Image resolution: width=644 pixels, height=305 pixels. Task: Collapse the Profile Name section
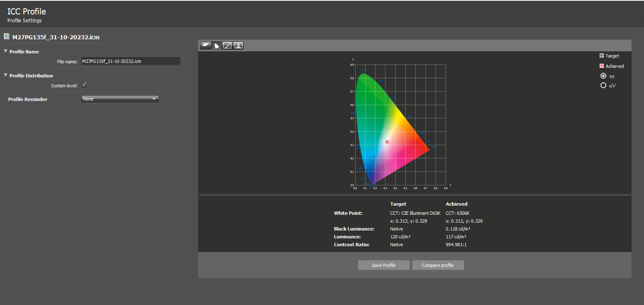[5, 51]
